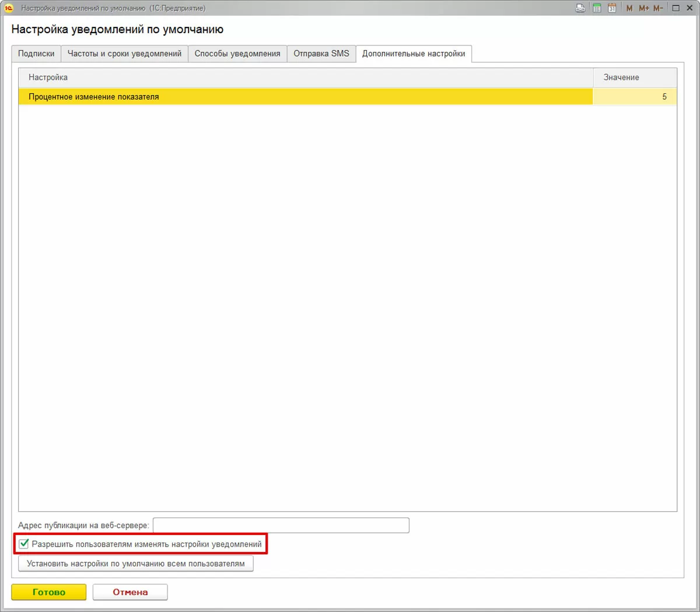Screen dimensions: 700x612
Task: Click the M memory button
Action: (629, 8)
